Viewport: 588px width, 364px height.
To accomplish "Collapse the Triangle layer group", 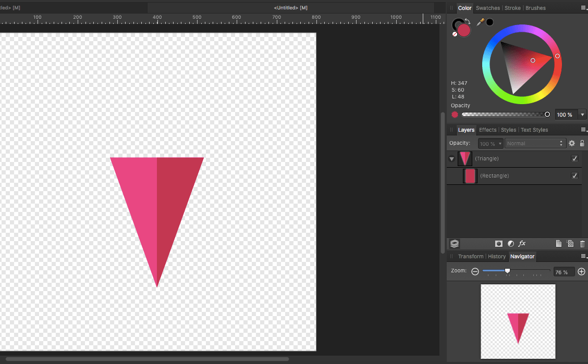I will 451,159.
